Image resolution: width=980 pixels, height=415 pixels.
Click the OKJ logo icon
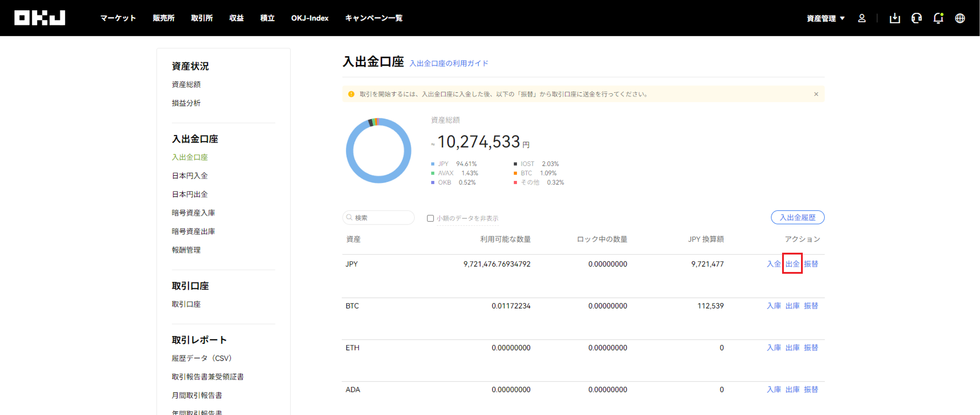(x=40, y=18)
